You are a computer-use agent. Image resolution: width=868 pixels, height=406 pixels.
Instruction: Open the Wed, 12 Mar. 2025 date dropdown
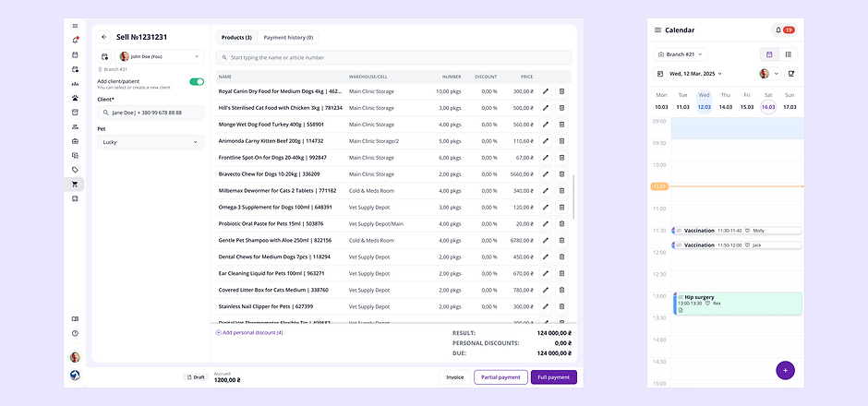(696, 73)
